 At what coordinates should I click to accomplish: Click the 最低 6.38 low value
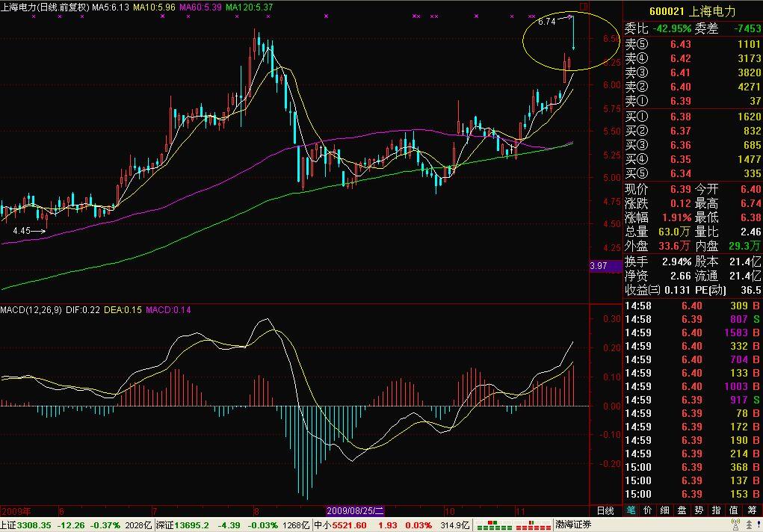tap(750, 217)
